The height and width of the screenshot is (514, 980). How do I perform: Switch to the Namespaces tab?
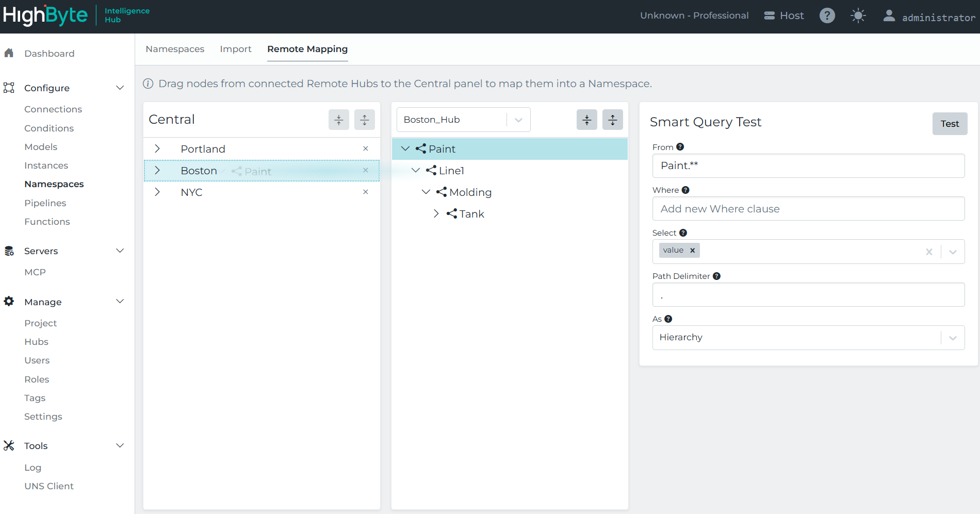[x=175, y=48]
